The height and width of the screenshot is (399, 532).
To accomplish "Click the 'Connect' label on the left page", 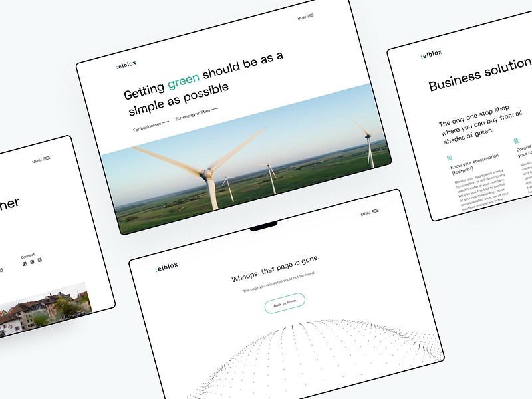I will tap(28, 256).
